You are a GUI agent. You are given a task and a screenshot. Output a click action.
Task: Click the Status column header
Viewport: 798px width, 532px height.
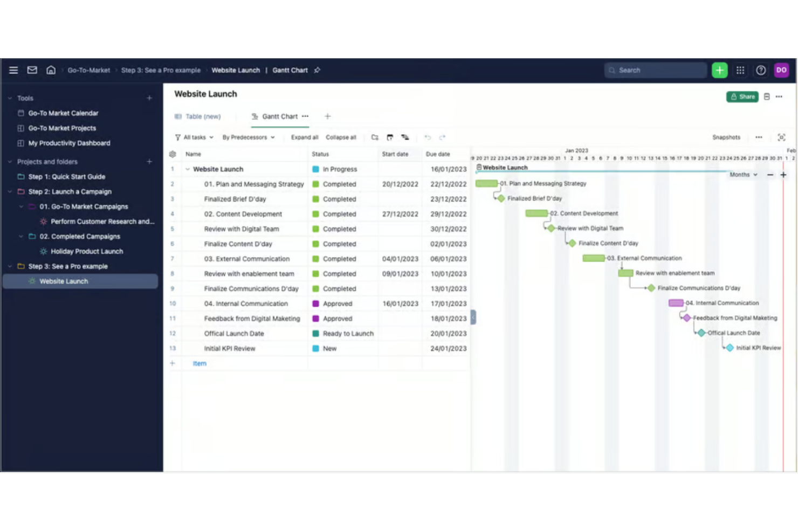[x=320, y=154]
